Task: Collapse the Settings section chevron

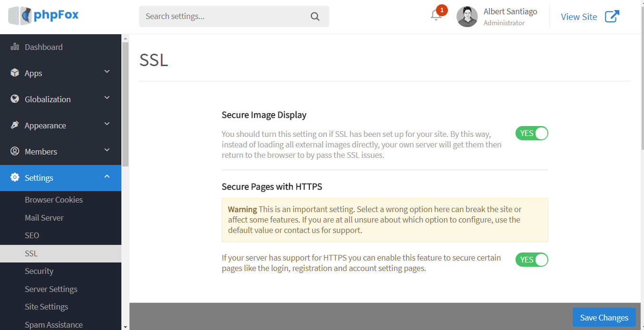Action: 107,176
